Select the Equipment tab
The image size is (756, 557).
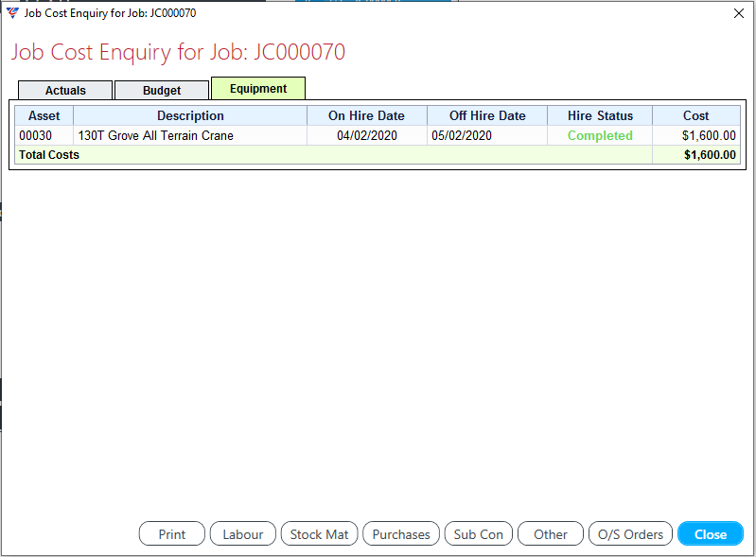click(x=257, y=89)
